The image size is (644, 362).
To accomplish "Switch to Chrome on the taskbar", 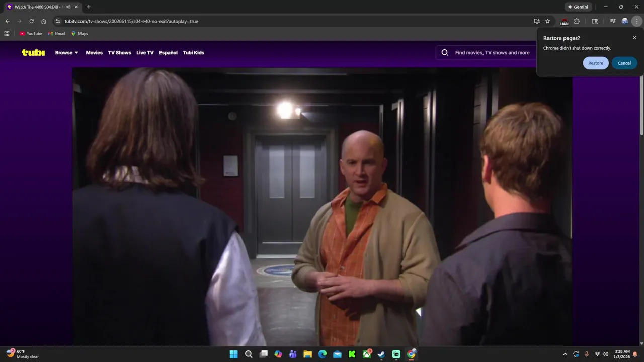I will pos(411,354).
